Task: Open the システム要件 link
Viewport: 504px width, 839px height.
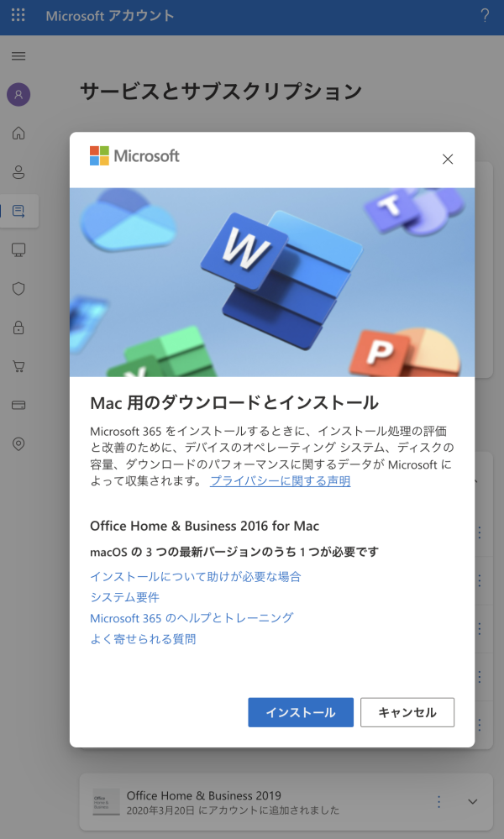Action: pos(124,597)
